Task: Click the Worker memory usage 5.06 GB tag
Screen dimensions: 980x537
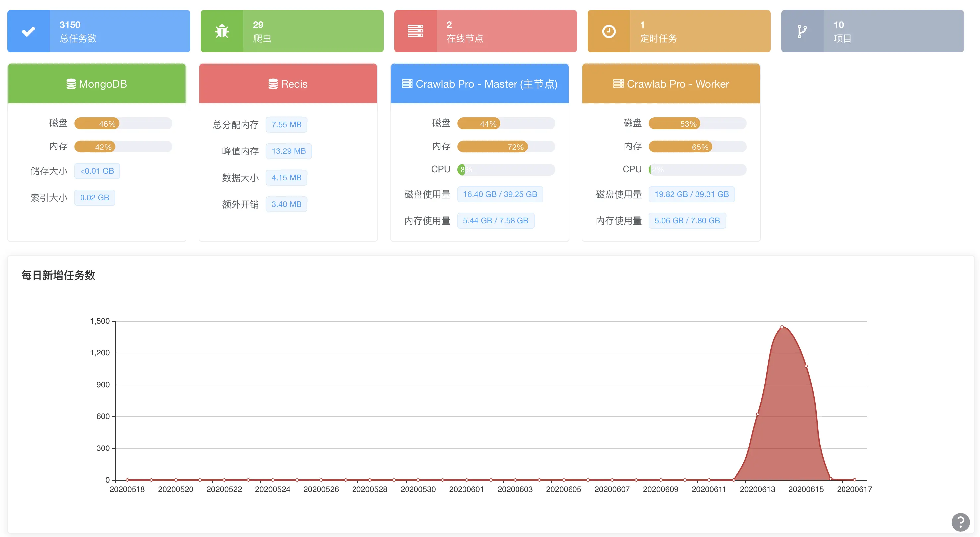Action: (x=687, y=221)
